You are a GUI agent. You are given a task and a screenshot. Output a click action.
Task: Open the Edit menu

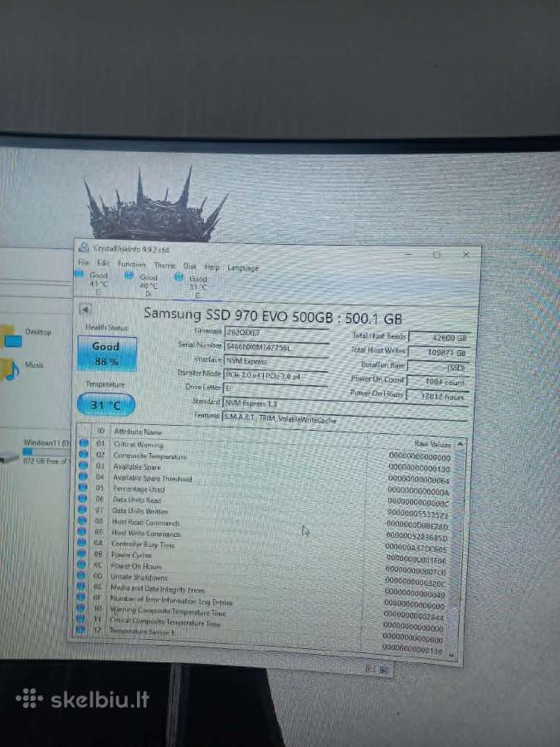[x=104, y=263]
